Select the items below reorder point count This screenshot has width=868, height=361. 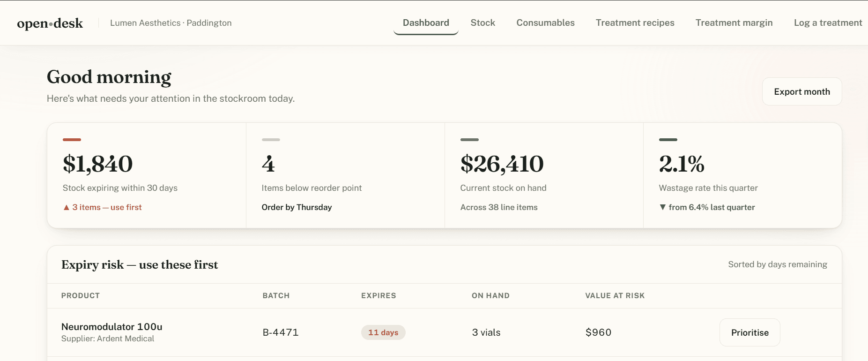click(268, 164)
